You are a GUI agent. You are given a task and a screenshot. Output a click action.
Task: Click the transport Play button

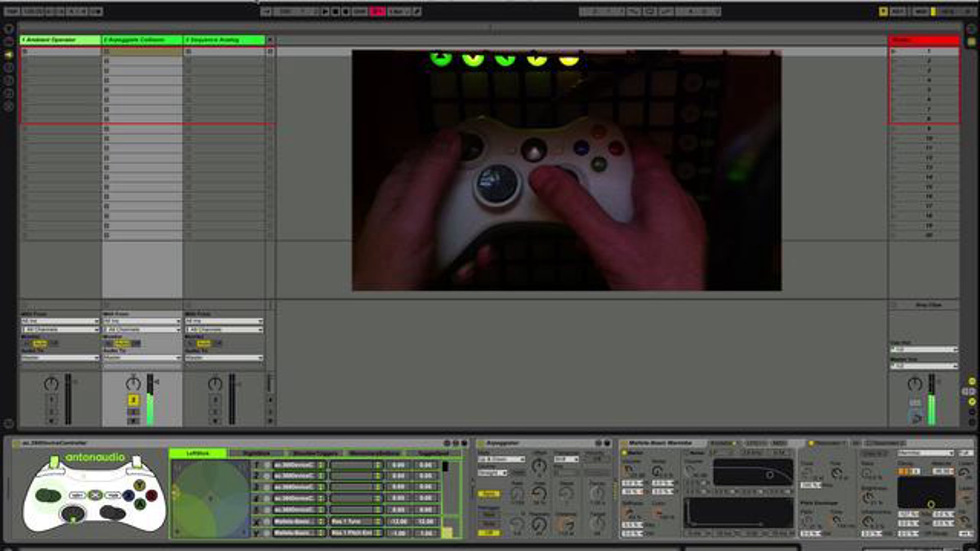click(x=325, y=12)
